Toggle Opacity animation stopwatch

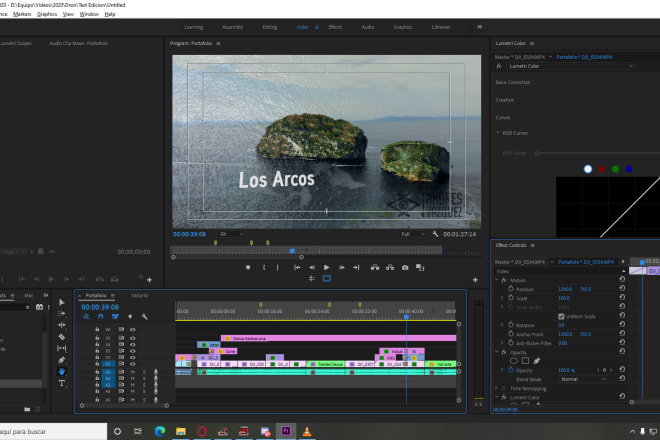coord(511,370)
